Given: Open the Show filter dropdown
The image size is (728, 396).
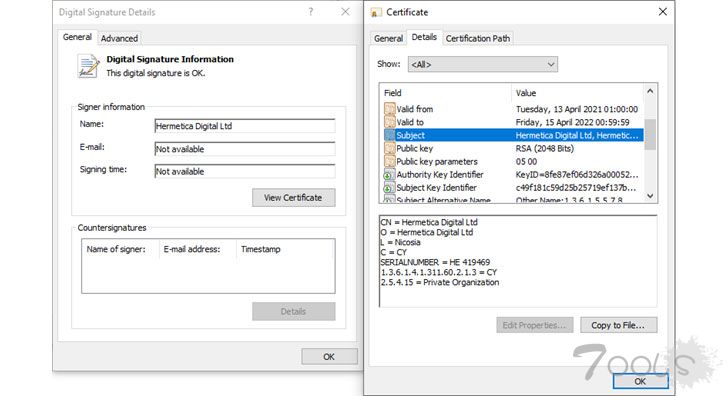Looking at the screenshot, I should coord(482,65).
